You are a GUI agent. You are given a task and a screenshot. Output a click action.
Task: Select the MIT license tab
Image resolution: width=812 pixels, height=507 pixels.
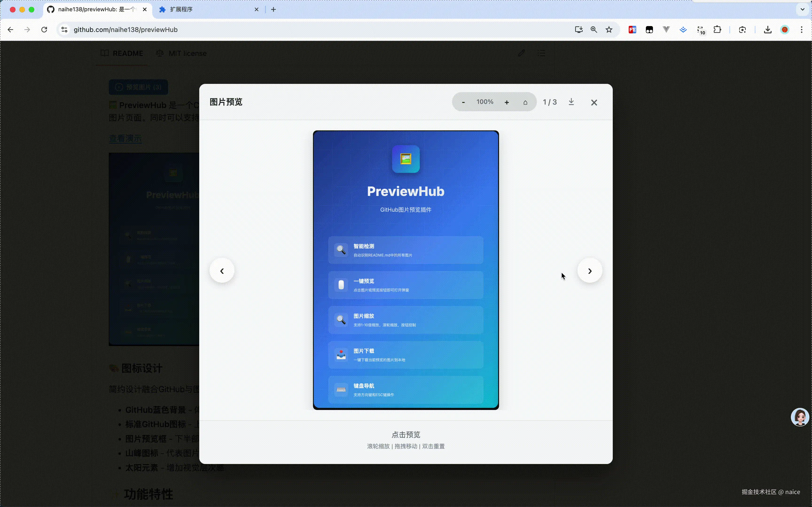(181, 53)
